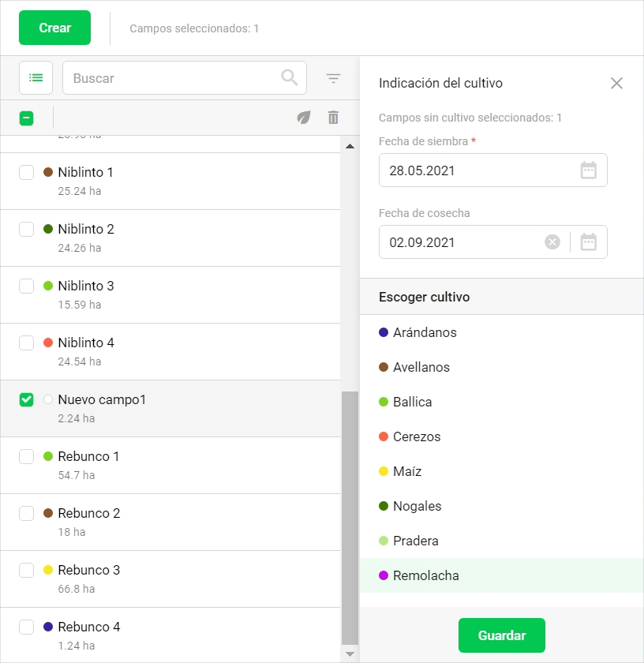Click the trash delete icon
Screen dimensions: 644x663
point(333,118)
